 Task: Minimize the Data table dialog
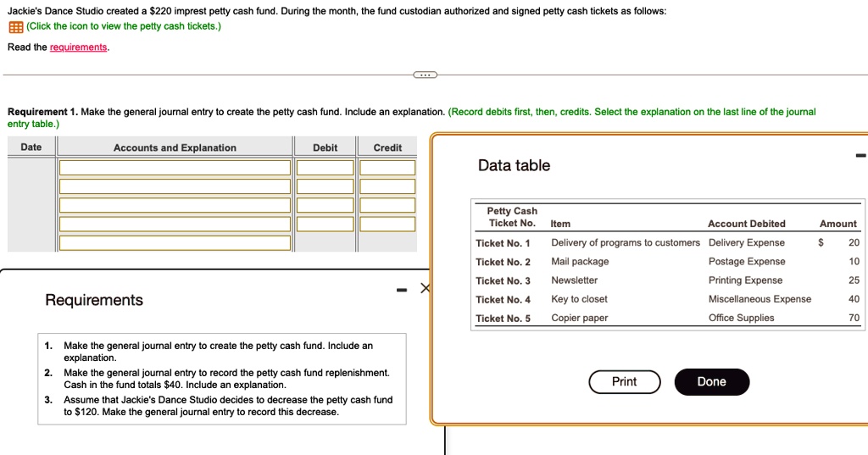pyautogui.click(x=861, y=155)
